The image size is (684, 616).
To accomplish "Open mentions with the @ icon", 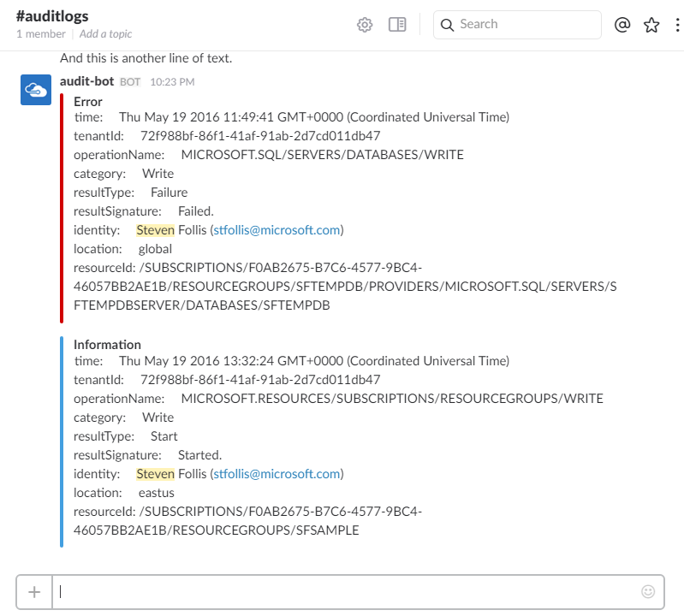I will pos(622,25).
